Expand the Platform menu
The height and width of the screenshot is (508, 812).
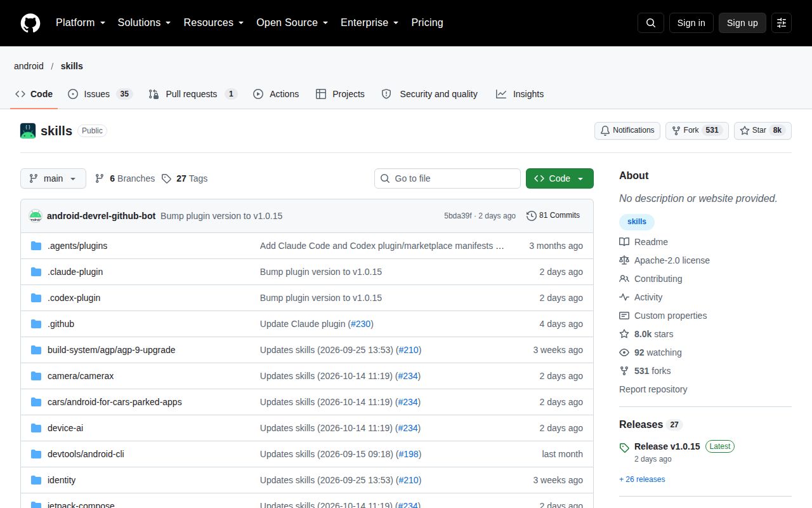(80, 23)
